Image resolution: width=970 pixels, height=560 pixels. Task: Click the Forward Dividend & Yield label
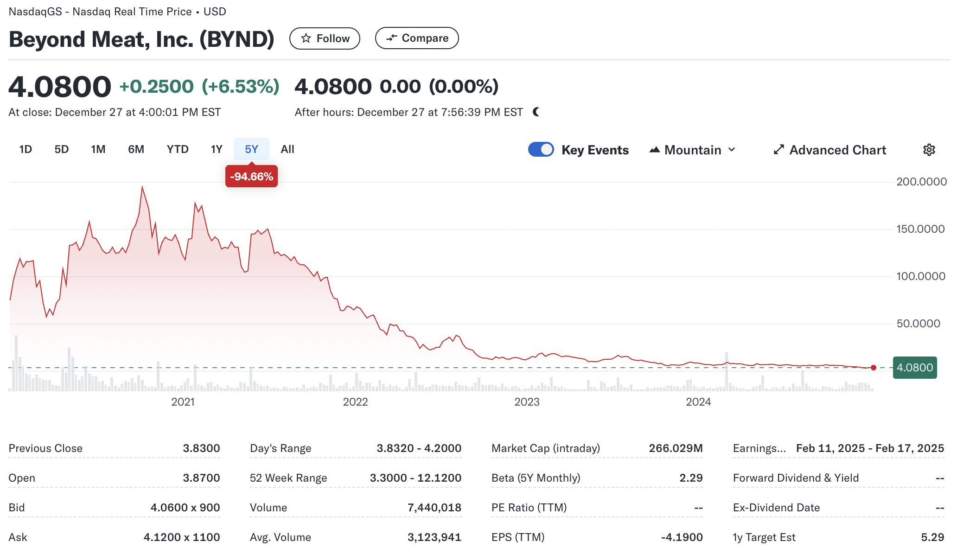coord(796,478)
